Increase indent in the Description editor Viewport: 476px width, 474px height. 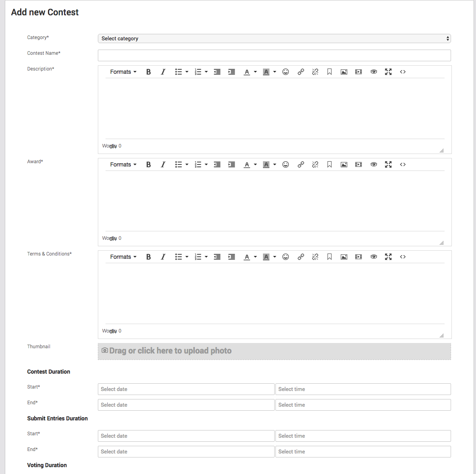coord(232,72)
